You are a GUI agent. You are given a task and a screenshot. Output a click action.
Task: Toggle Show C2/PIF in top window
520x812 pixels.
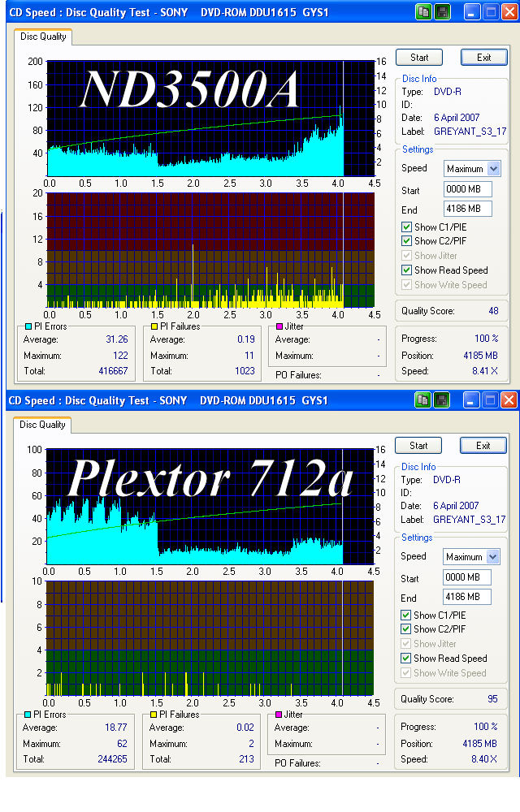pos(406,241)
